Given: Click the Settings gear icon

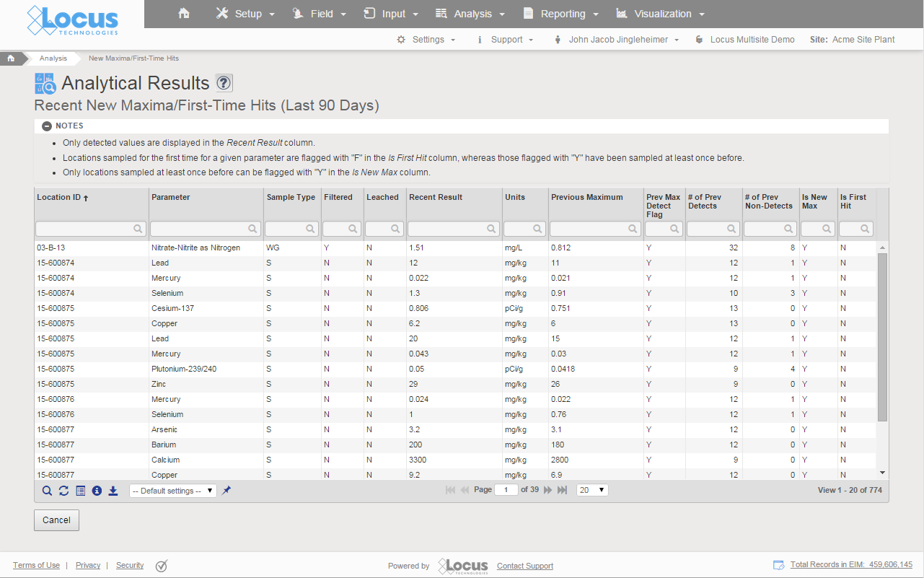Looking at the screenshot, I should tap(402, 40).
